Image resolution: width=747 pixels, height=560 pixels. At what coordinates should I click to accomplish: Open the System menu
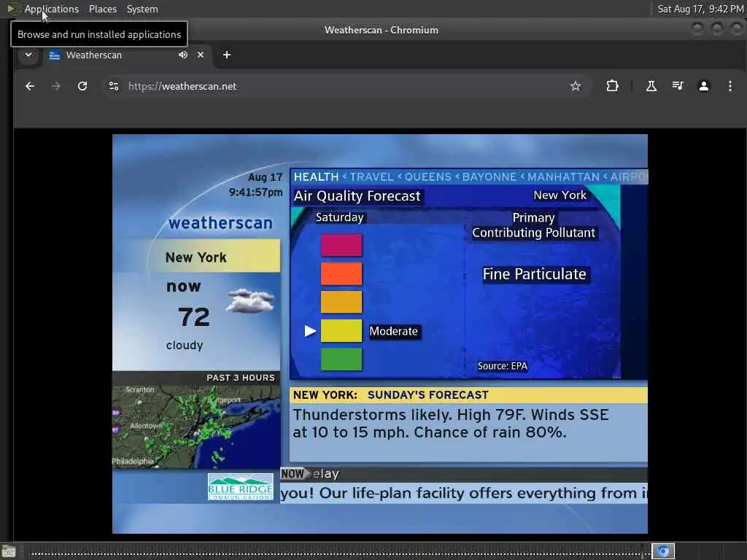tap(142, 9)
